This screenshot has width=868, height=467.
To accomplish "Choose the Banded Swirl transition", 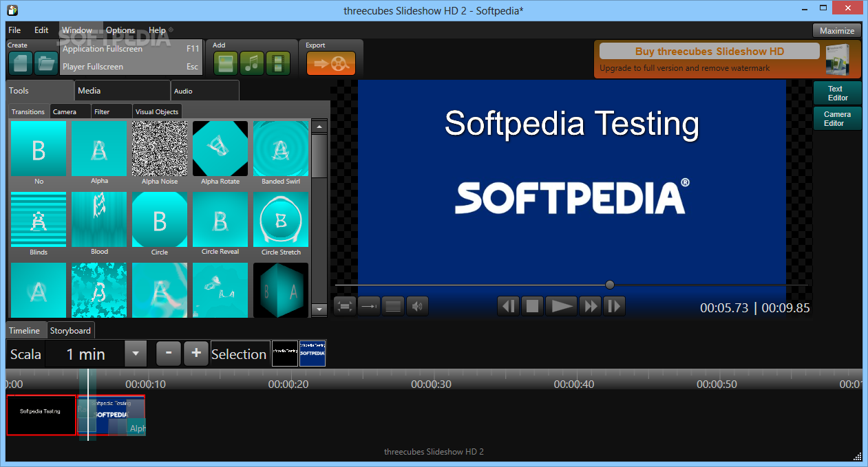I will click(x=281, y=149).
